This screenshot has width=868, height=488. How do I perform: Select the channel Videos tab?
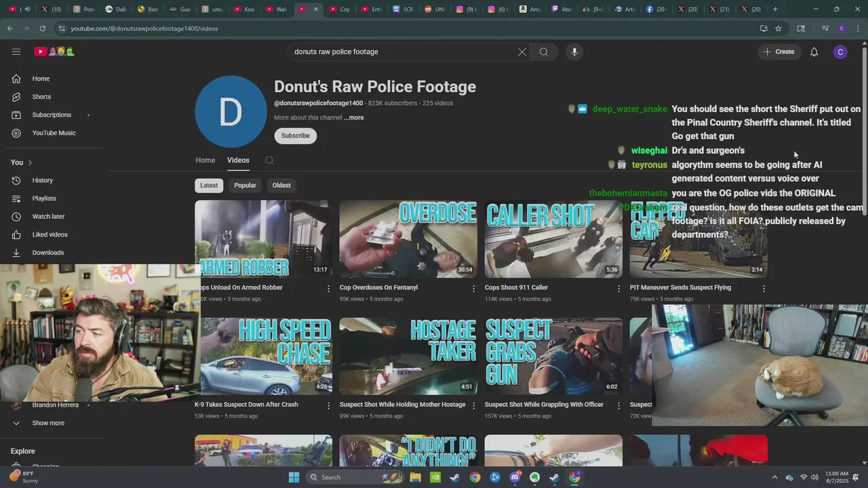coord(238,161)
